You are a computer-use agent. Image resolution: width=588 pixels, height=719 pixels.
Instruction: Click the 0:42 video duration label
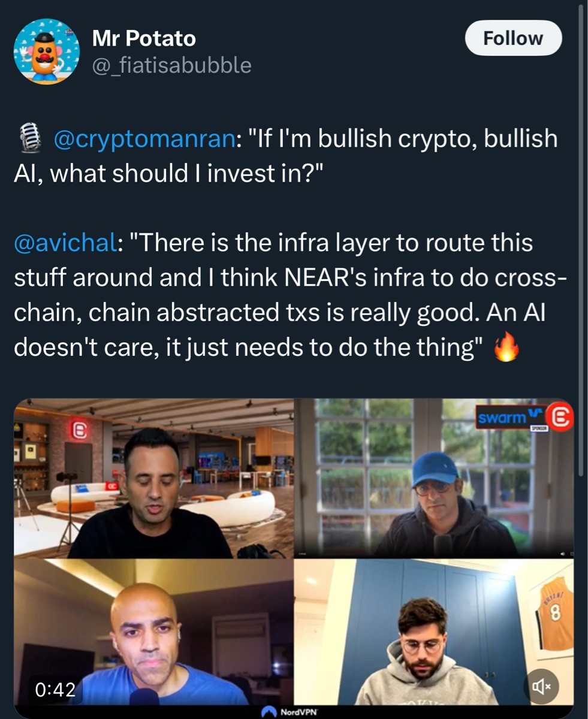click(55, 690)
